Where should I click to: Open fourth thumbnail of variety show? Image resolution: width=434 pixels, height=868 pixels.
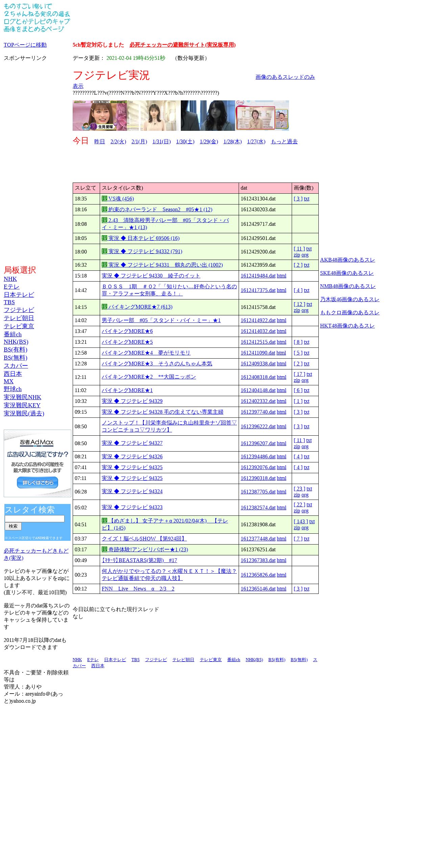point(262,116)
